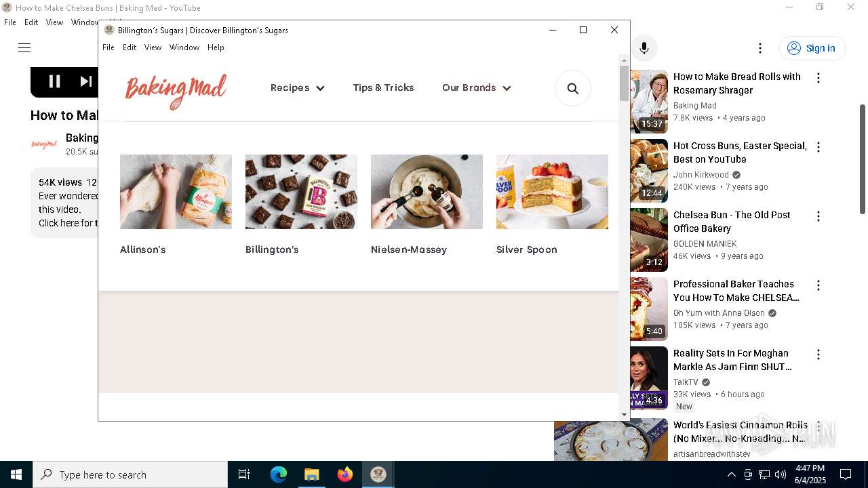Image resolution: width=868 pixels, height=488 pixels.
Task: Open options for Professional Baker video
Action: point(818,285)
